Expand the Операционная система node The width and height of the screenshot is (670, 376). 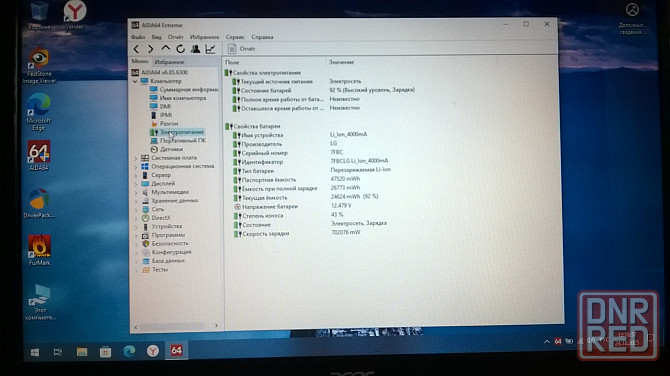(x=136, y=167)
